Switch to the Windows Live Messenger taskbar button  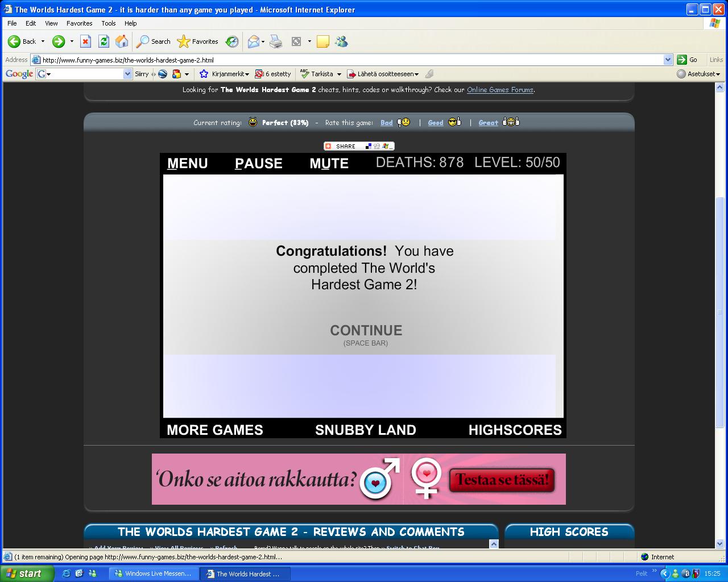(154, 573)
